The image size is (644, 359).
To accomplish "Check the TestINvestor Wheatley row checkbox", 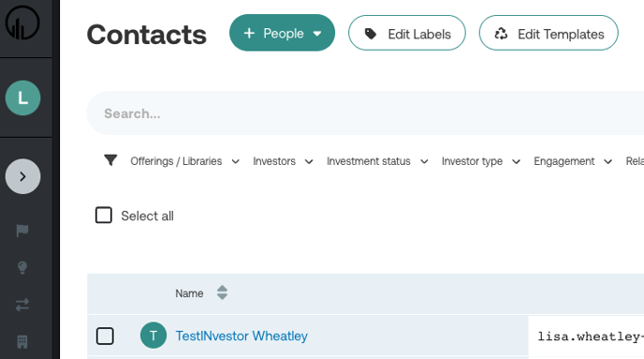I will coord(105,336).
